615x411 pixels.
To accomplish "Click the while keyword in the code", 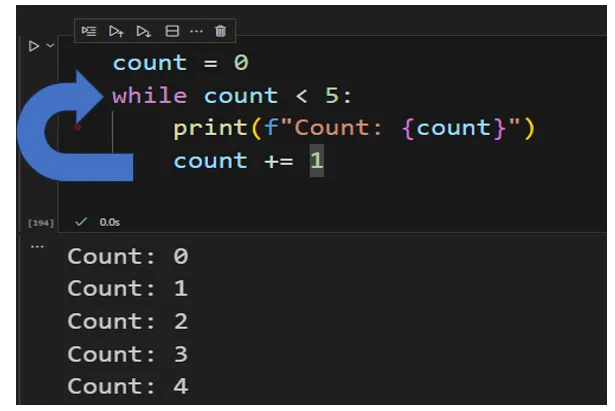I will (150, 96).
